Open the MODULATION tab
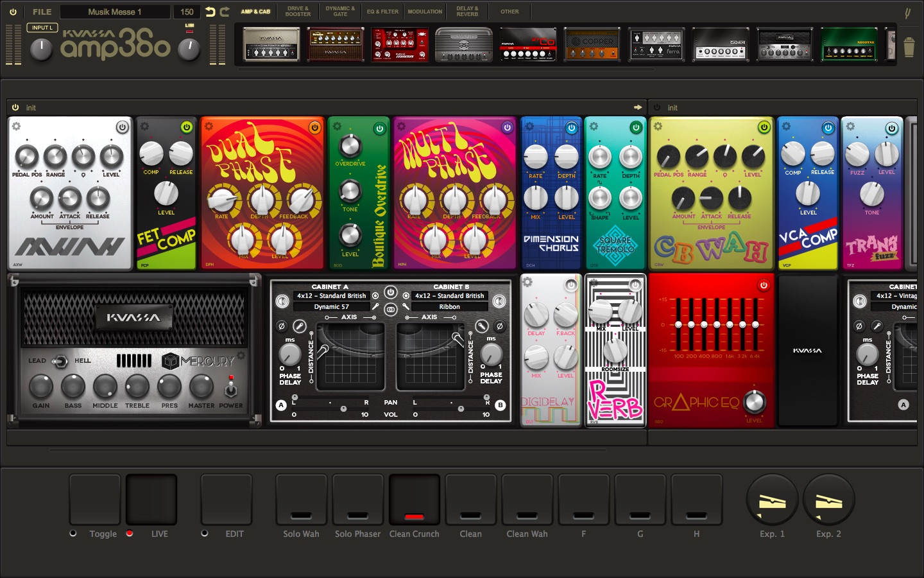924x578 pixels. click(x=425, y=12)
